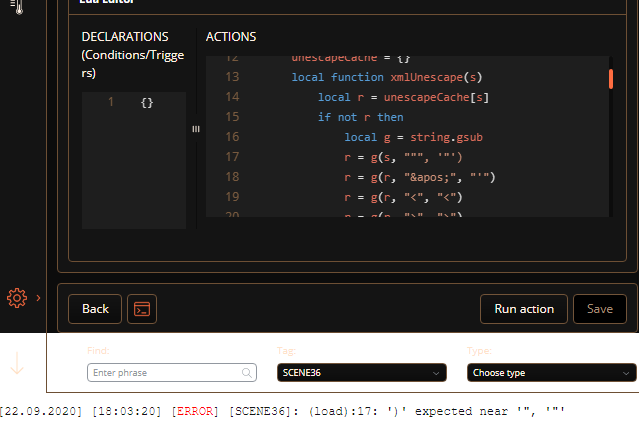The image size is (639, 425).
Task: Save the Lua scene
Action: click(599, 309)
